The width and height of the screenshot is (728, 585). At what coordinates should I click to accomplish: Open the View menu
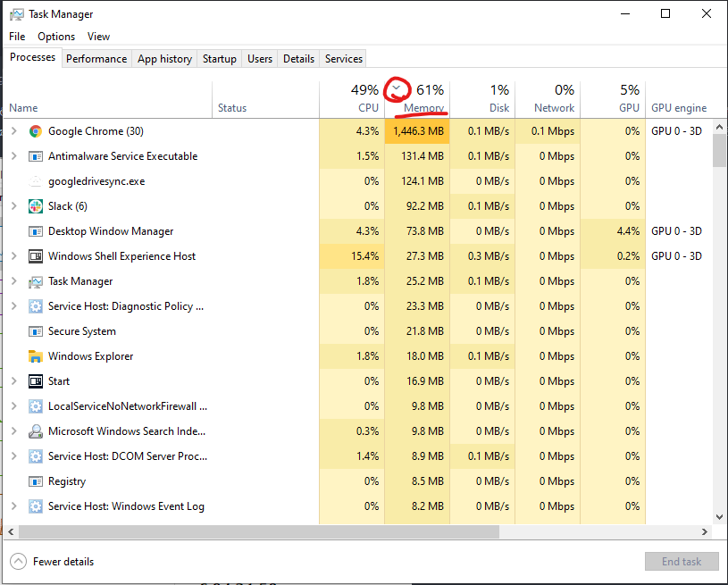[98, 37]
